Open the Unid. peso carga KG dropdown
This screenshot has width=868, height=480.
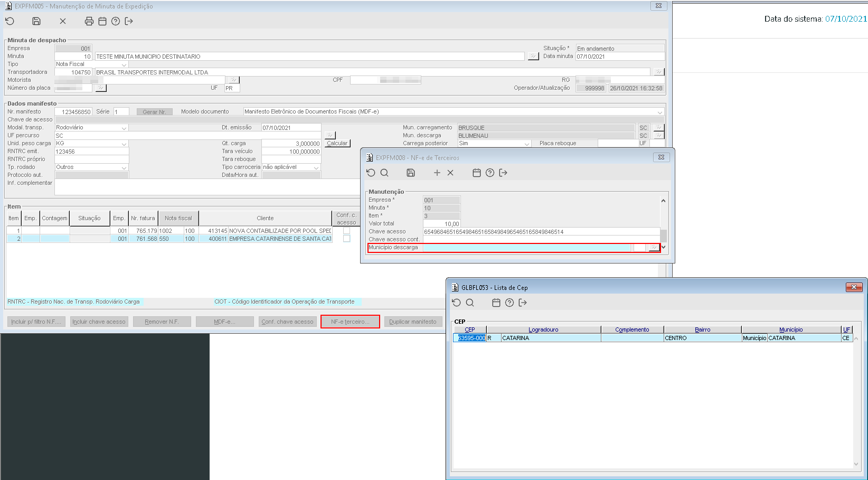point(124,144)
